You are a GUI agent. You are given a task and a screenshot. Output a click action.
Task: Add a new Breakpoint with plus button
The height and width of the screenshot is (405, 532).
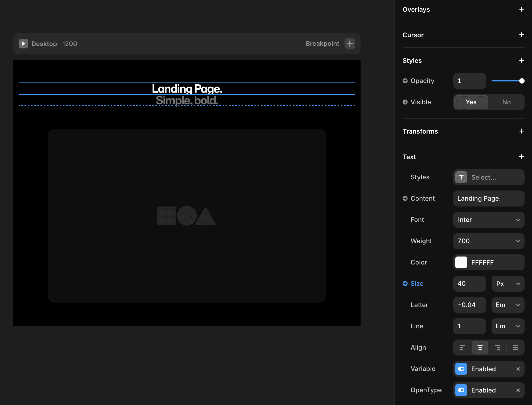350,44
